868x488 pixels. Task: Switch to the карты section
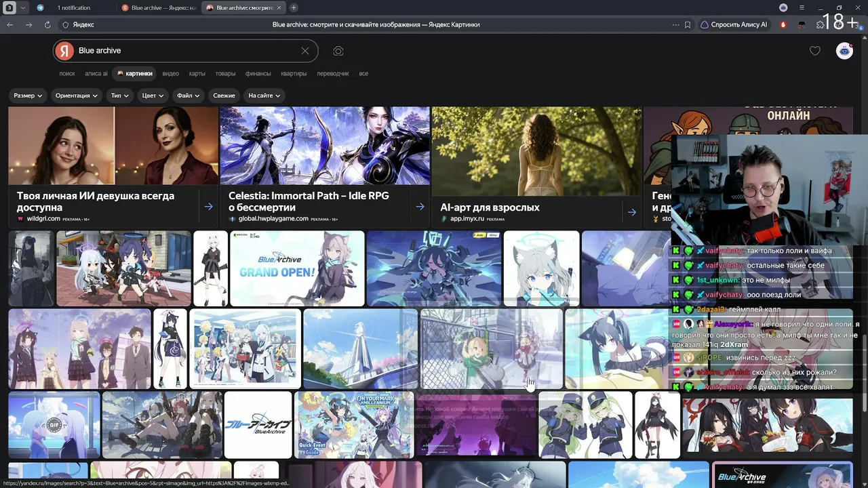pyautogui.click(x=197, y=73)
